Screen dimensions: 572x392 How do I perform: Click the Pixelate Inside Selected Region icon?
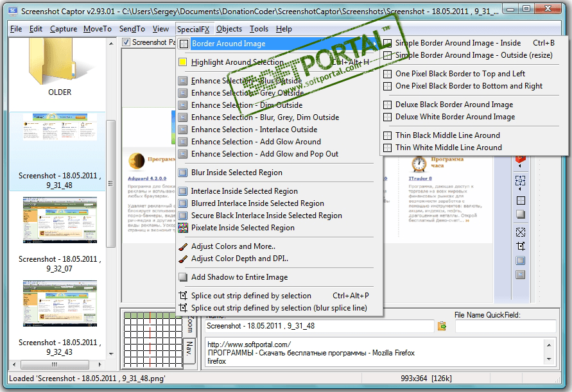[183, 228]
